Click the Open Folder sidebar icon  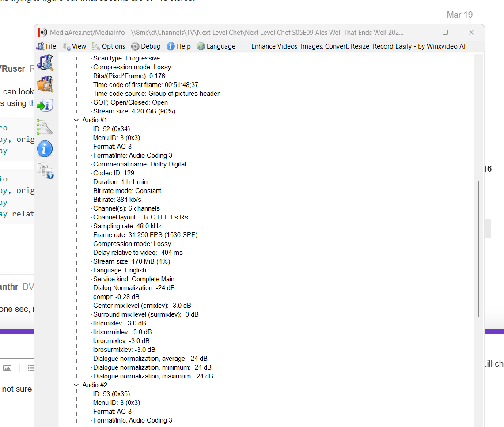coord(45,84)
